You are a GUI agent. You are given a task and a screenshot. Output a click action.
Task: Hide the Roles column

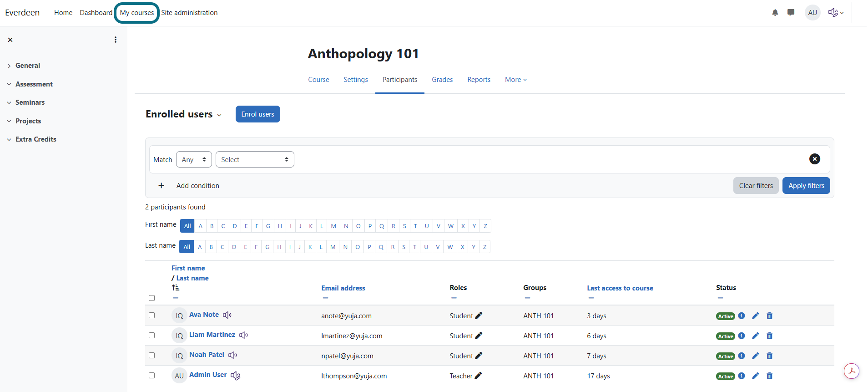tap(454, 298)
